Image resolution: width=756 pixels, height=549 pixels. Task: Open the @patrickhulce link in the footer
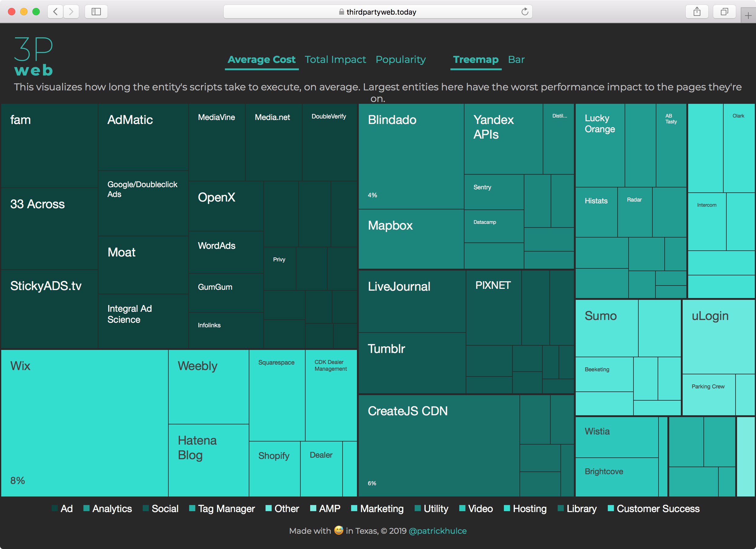pos(438,531)
